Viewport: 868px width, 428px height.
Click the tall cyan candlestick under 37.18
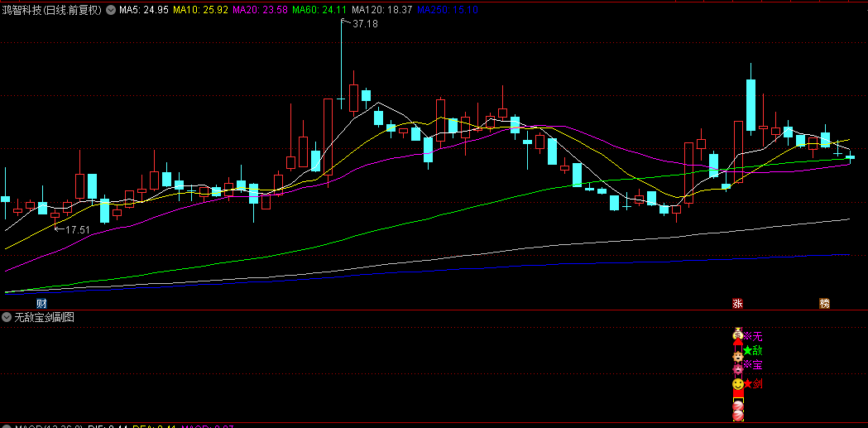[x=341, y=65]
